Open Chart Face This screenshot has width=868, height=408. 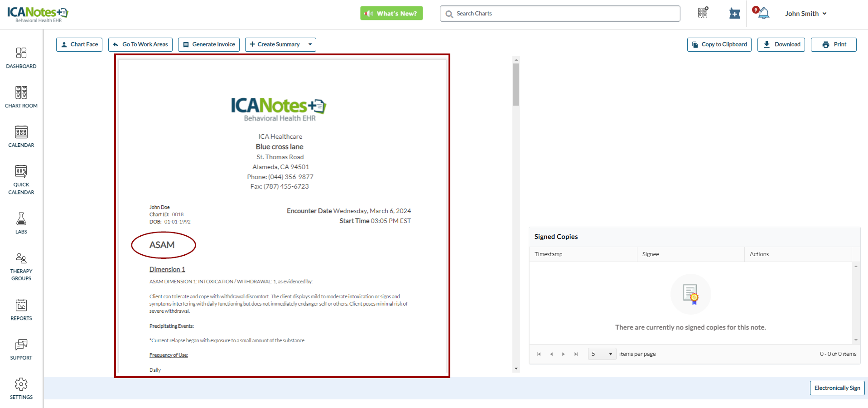click(79, 44)
